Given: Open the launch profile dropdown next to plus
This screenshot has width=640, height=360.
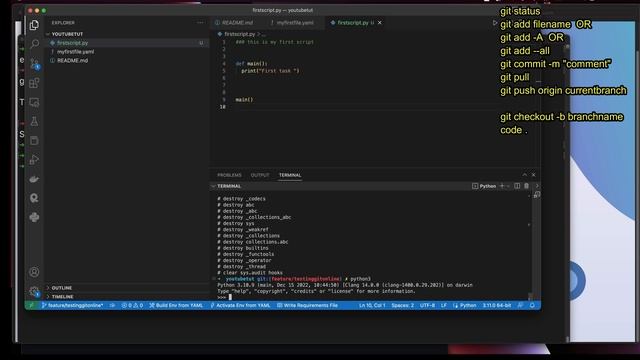Looking at the screenshot, I should click(x=508, y=186).
